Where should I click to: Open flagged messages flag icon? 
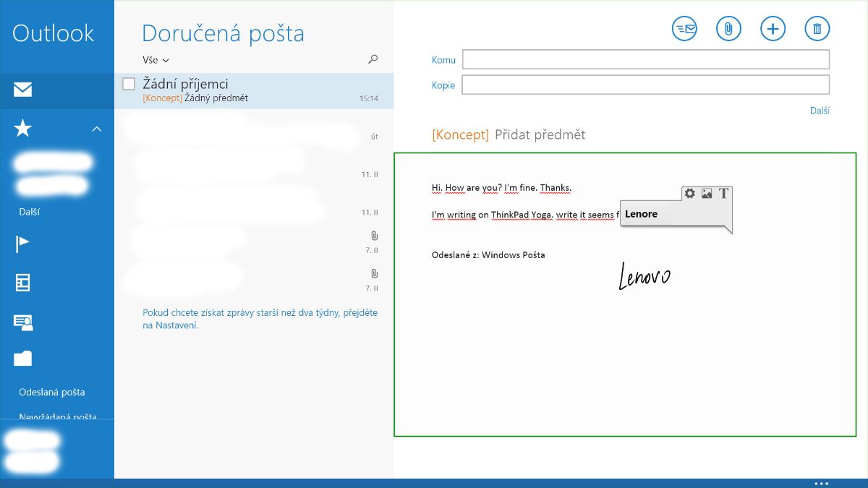point(23,244)
